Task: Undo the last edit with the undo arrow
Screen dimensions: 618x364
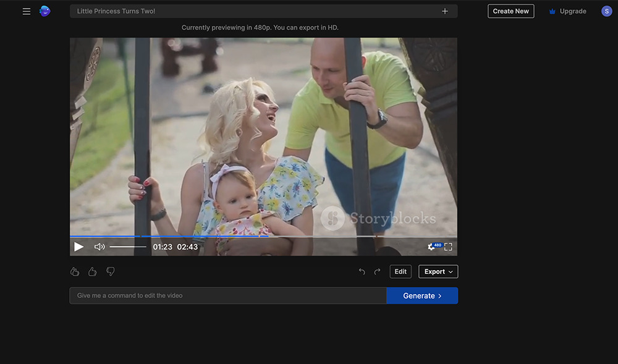Action: point(362,271)
